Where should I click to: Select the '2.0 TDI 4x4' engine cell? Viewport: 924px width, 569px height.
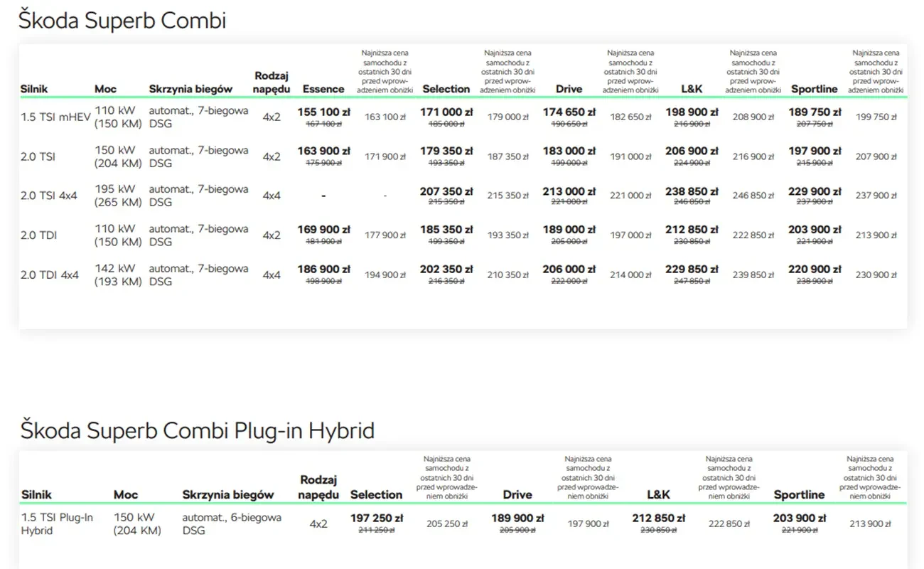pyautogui.click(x=50, y=275)
